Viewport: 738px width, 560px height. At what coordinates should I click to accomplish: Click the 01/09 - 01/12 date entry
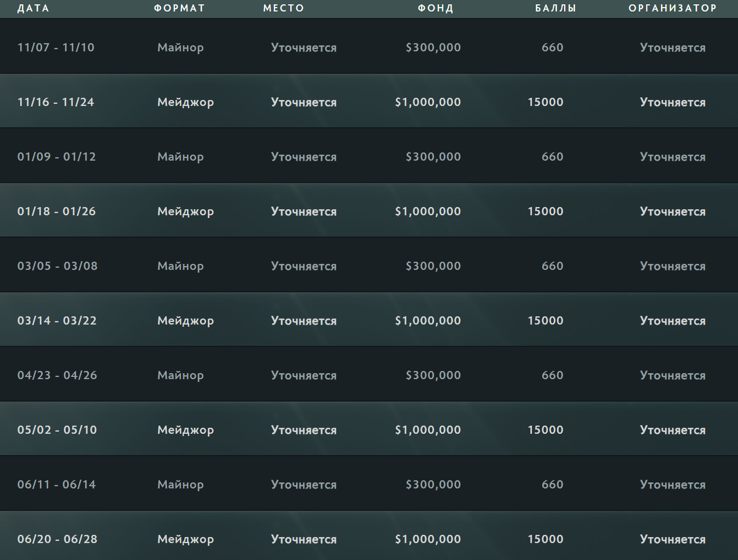(x=56, y=157)
